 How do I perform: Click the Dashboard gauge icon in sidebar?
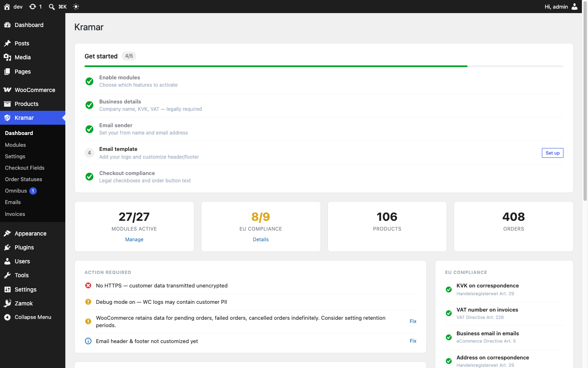[7, 25]
